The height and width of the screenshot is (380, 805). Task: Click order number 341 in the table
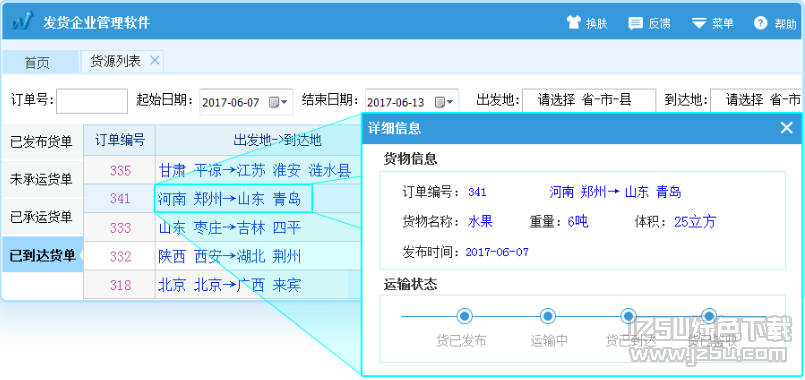(120, 199)
